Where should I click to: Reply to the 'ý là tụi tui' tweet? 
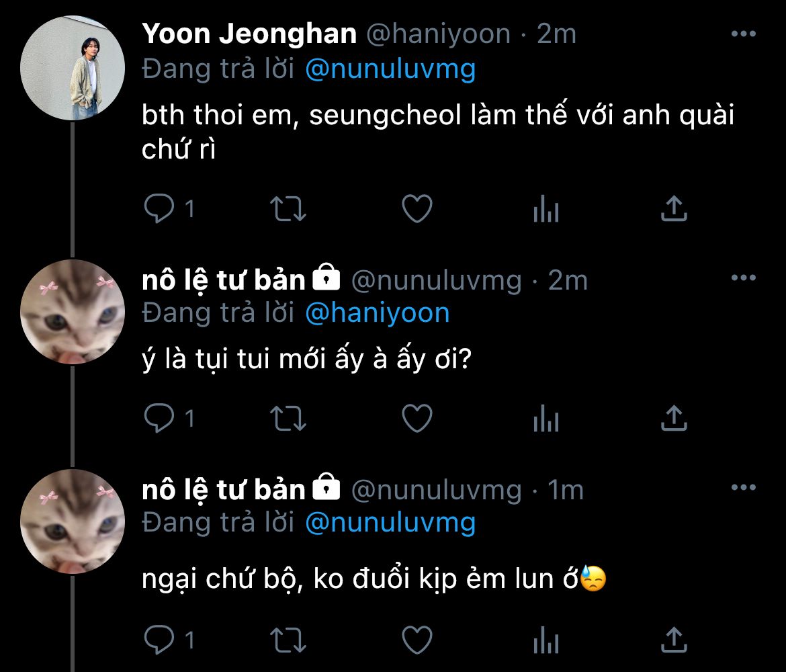tap(160, 418)
